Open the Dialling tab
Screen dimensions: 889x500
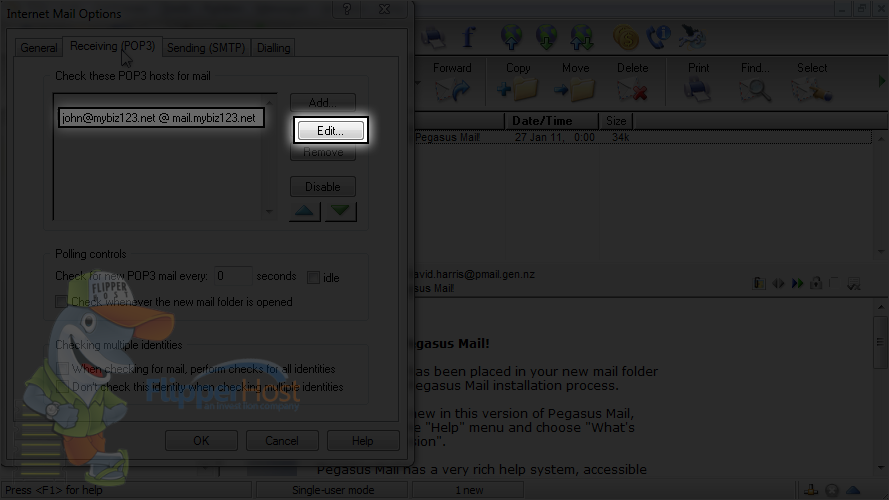pos(273,48)
